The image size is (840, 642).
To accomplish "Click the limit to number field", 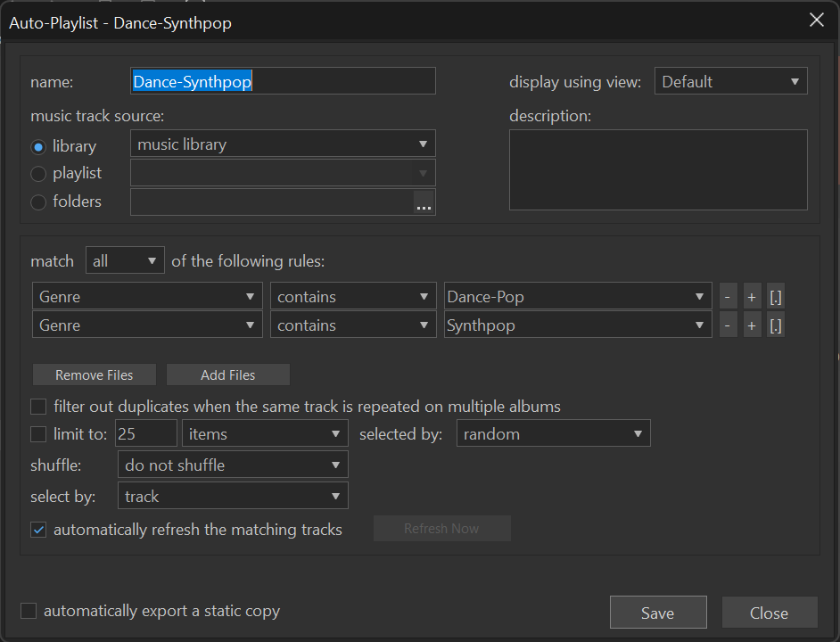I will [145, 433].
